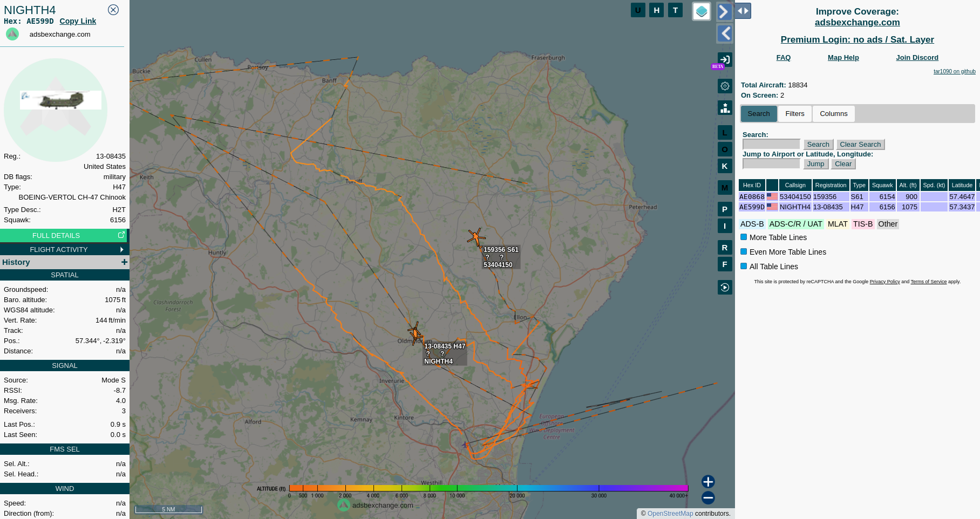Viewport: 980px width, 519px height.
Task: Zoom in on the map
Action: click(708, 482)
